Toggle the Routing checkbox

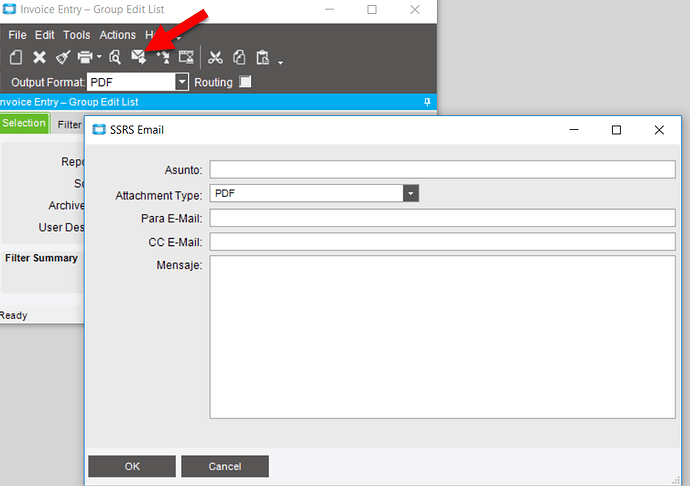[245, 82]
